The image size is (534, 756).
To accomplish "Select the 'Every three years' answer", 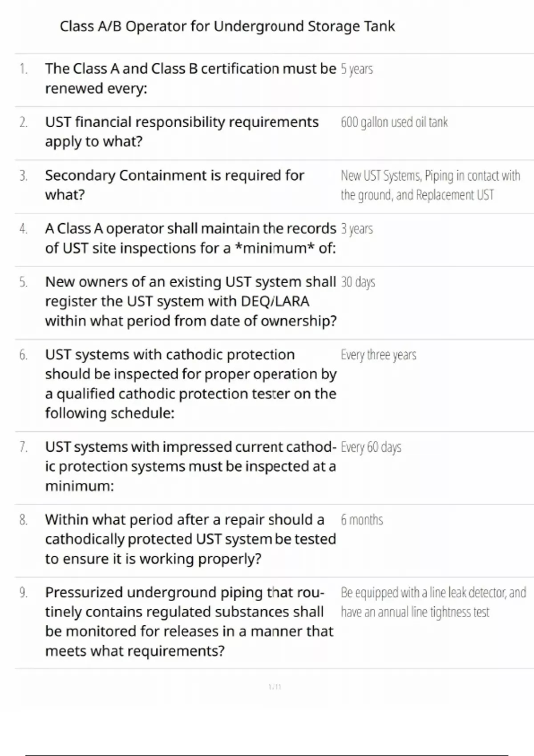I will (x=378, y=355).
